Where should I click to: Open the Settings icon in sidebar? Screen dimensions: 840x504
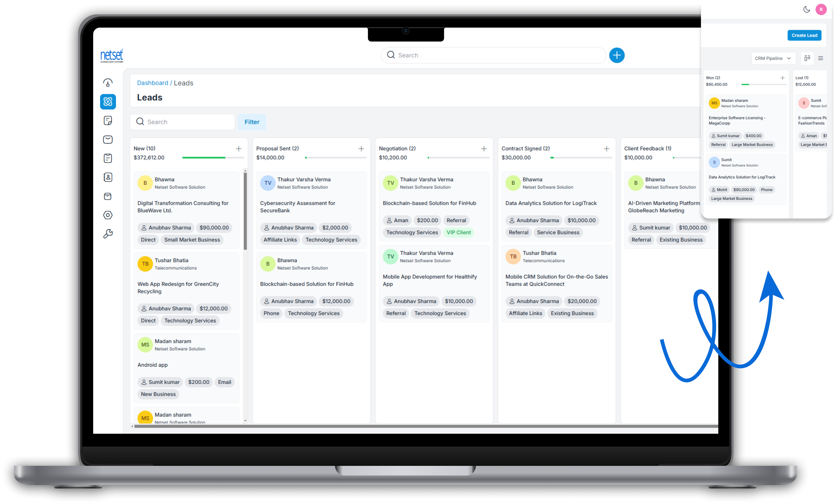(108, 215)
